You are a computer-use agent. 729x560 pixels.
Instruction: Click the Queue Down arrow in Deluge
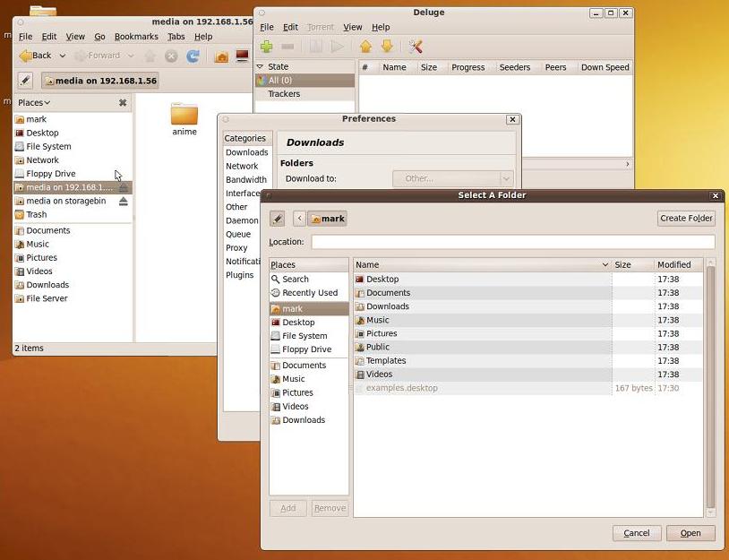pyautogui.click(x=387, y=47)
